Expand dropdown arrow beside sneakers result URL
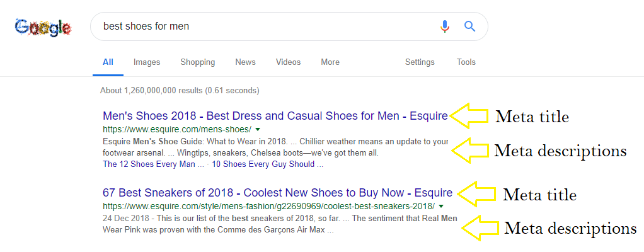 [441, 206]
